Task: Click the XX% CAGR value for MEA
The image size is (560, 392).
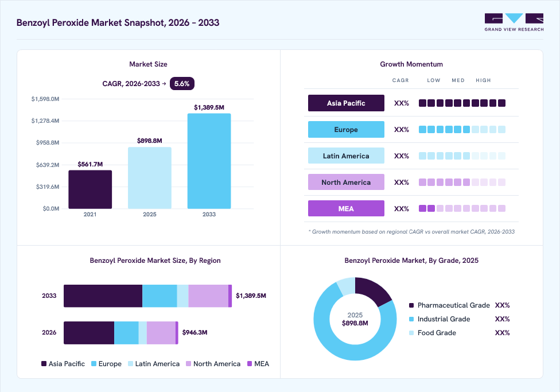Action: click(x=402, y=209)
